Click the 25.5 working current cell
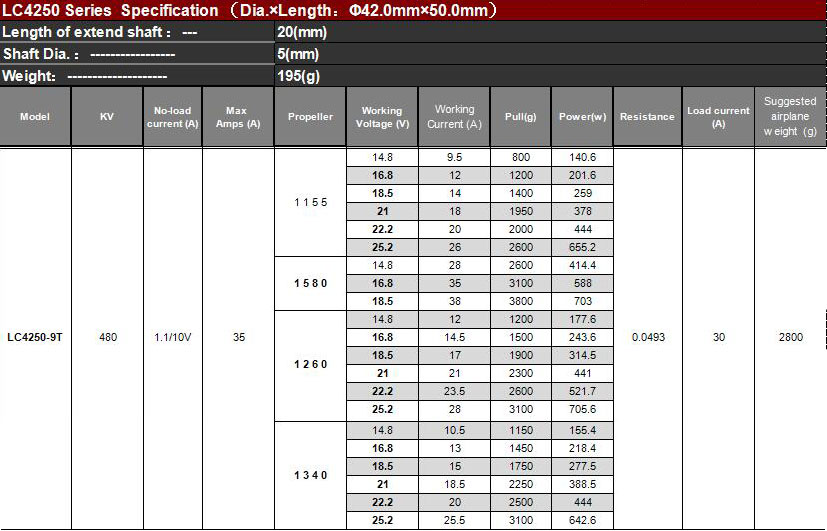The width and height of the screenshot is (827, 531). pos(454,520)
